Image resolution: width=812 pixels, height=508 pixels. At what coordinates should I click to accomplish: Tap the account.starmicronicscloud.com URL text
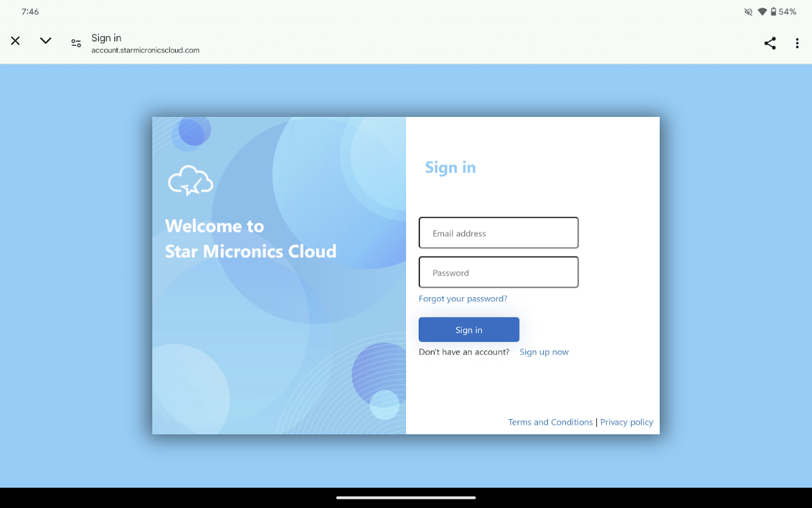pos(145,50)
